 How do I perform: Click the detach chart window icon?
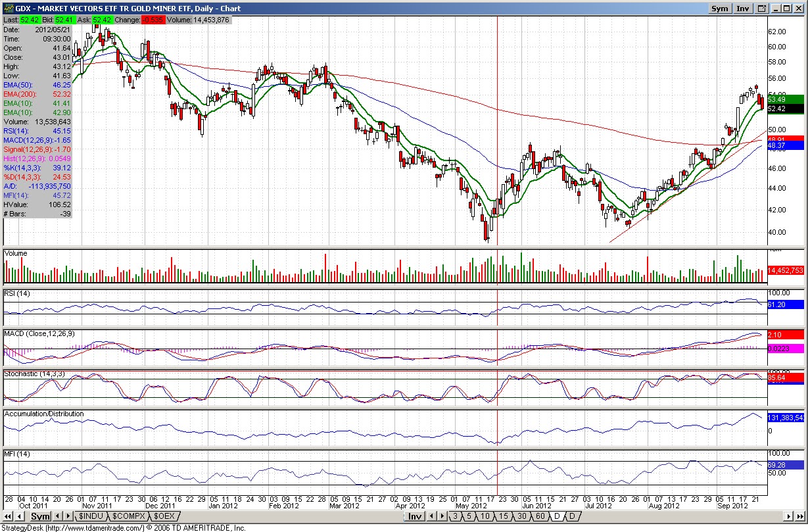click(x=762, y=9)
